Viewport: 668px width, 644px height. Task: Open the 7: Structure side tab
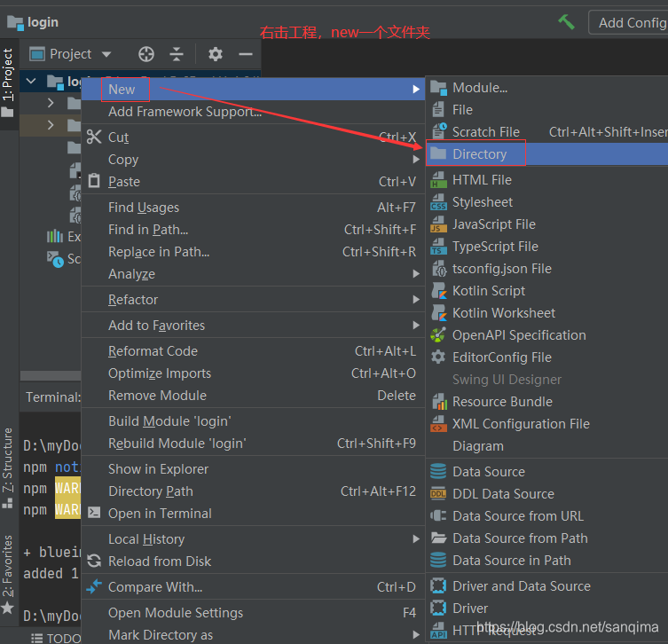tap(8, 467)
